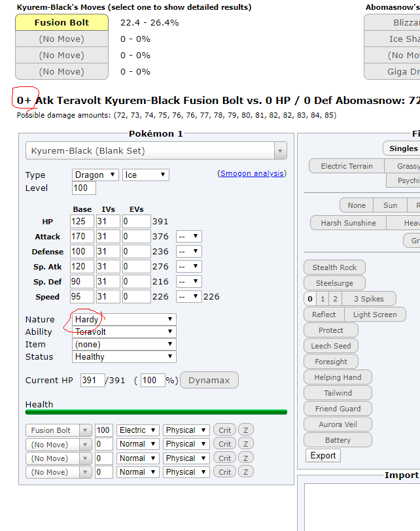Image resolution: width=420 pixels, height=531 pixels.
Task: Open the Healthy status dropdown
Action: [x=124, y=356]
